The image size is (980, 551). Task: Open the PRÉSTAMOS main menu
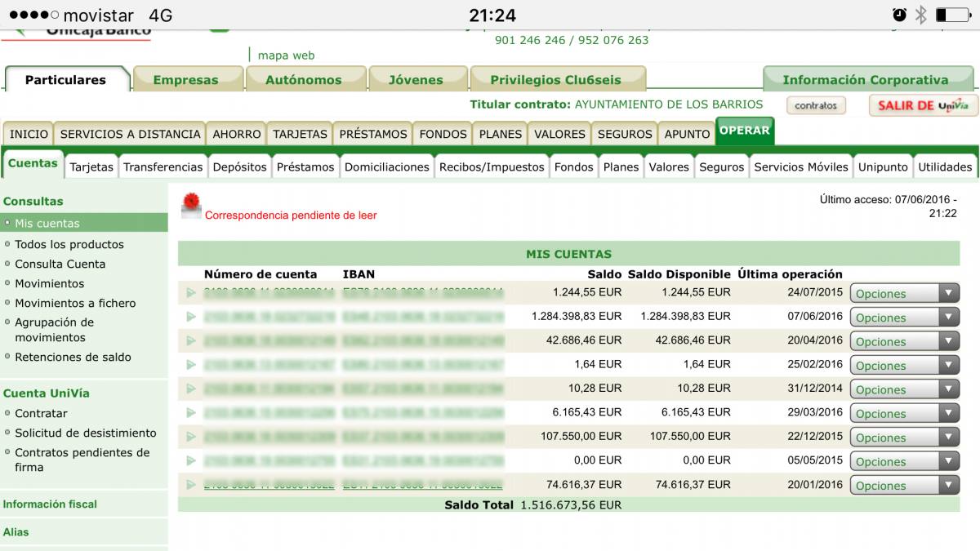[x=373, y=134]
